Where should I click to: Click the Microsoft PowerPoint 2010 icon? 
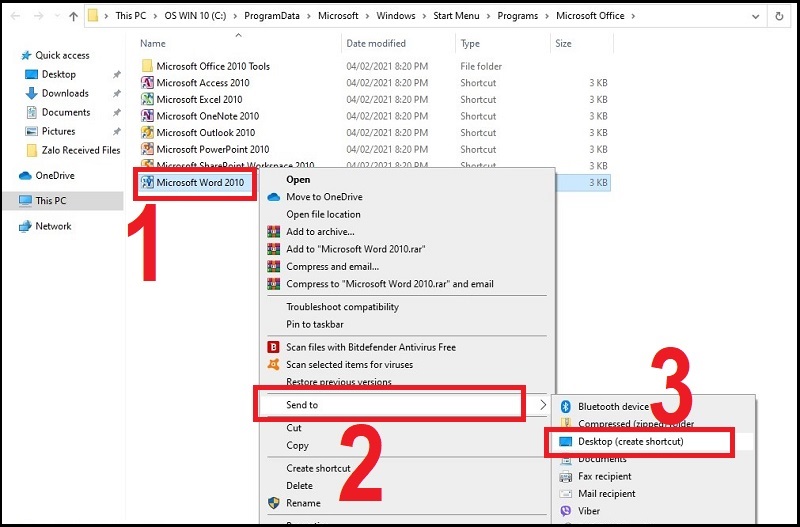pos(147,149)
